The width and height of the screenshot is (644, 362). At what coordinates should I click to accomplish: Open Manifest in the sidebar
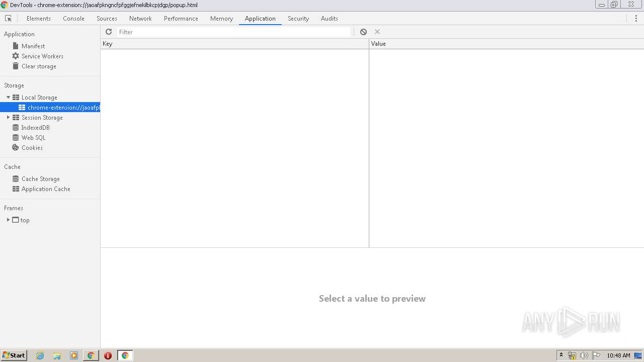pyautogui.click(x=33, y=46)
